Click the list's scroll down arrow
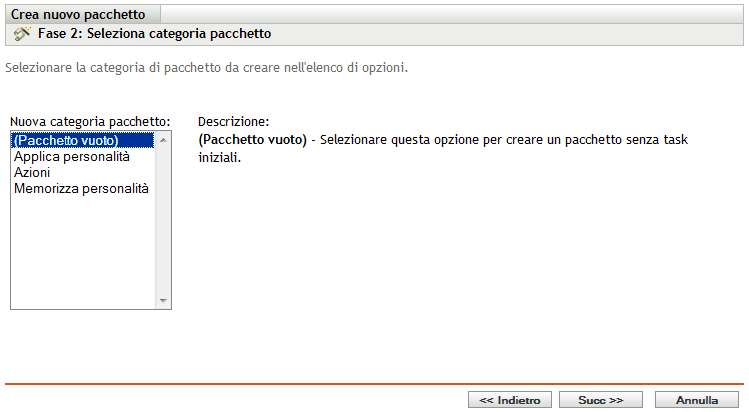Viewport: 749px width, 412px height. coord(164,301)
